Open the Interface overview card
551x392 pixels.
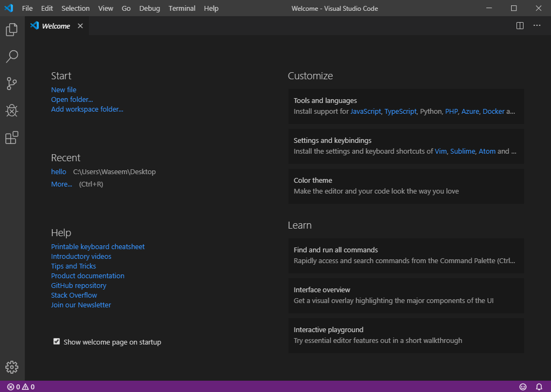[406, 295]
